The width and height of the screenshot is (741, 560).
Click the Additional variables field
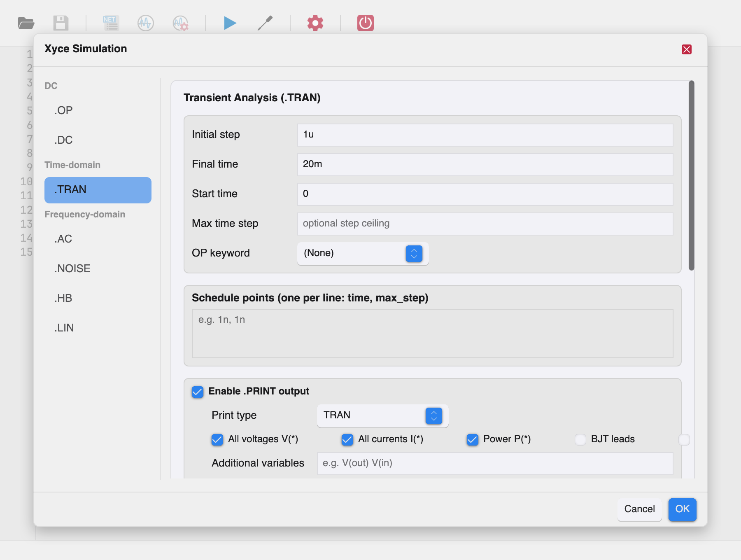tap(495, 463)
